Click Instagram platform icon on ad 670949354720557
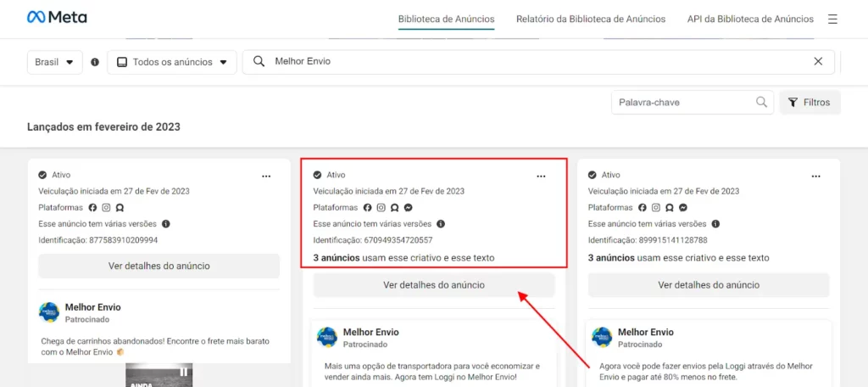 click(x=381, y=208)
